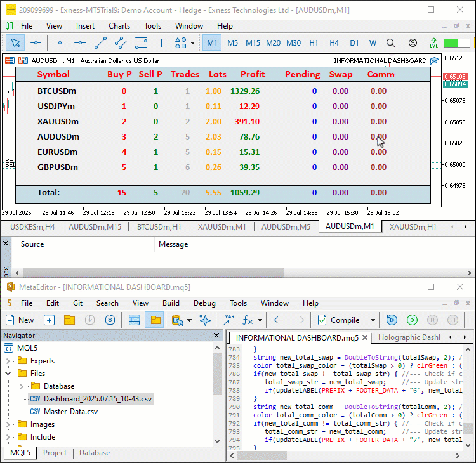Expand the shapes objects dropdown arrow
Viewport: 476px width, 463px height.
tap(192, 42)
